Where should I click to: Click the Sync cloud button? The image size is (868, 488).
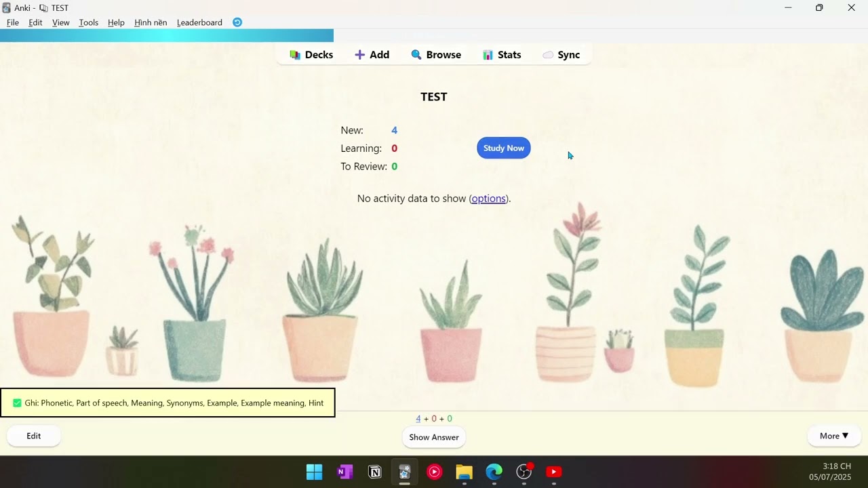(x=561, y=55)
